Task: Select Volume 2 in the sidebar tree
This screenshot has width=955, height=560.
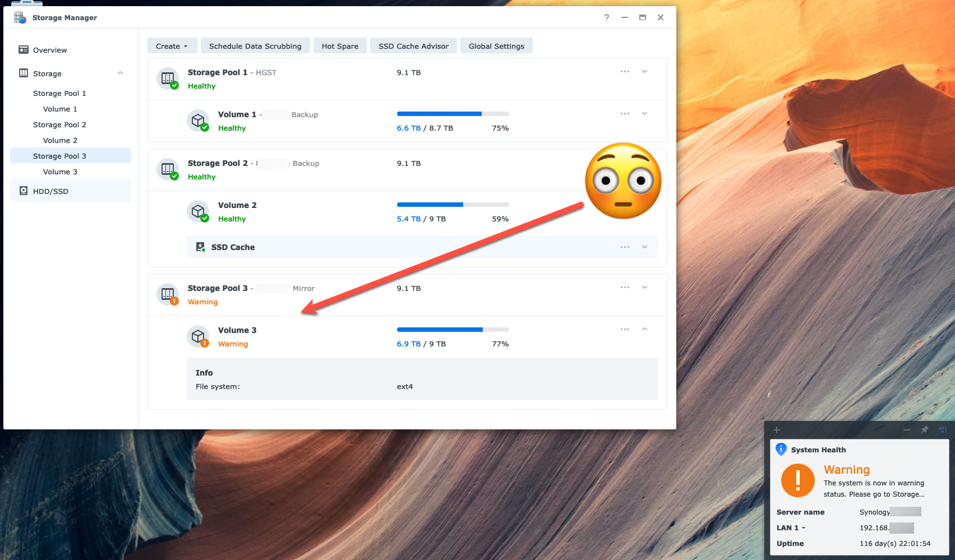Action: coord(60,140)
